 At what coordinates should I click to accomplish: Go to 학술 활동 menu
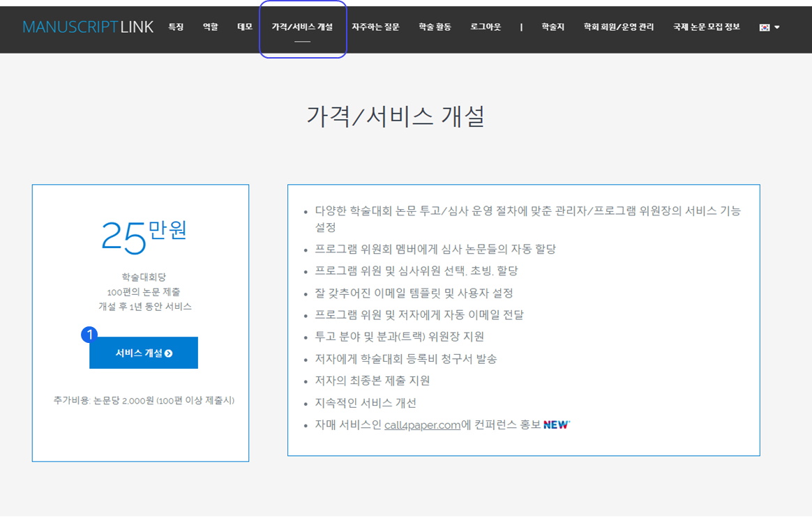[435, 27]
